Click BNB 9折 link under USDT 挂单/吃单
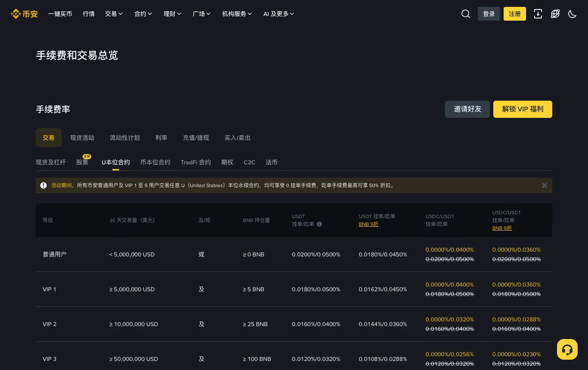 click(368, 224)
